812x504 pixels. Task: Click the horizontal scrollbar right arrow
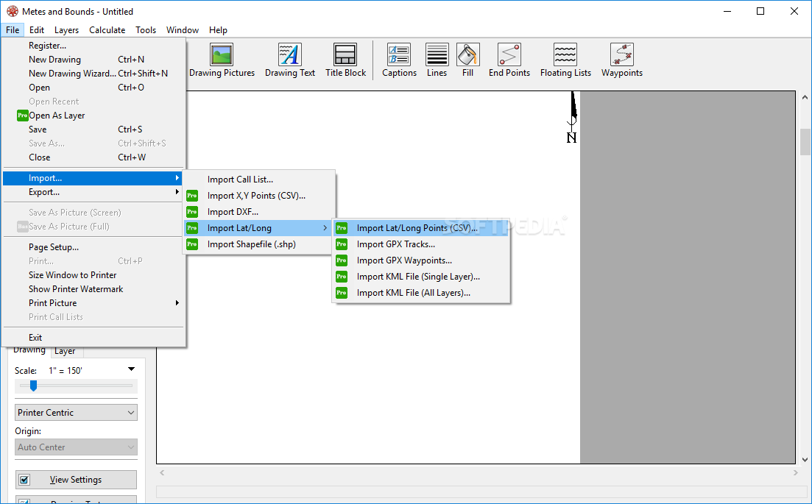(x=795, y=472)
